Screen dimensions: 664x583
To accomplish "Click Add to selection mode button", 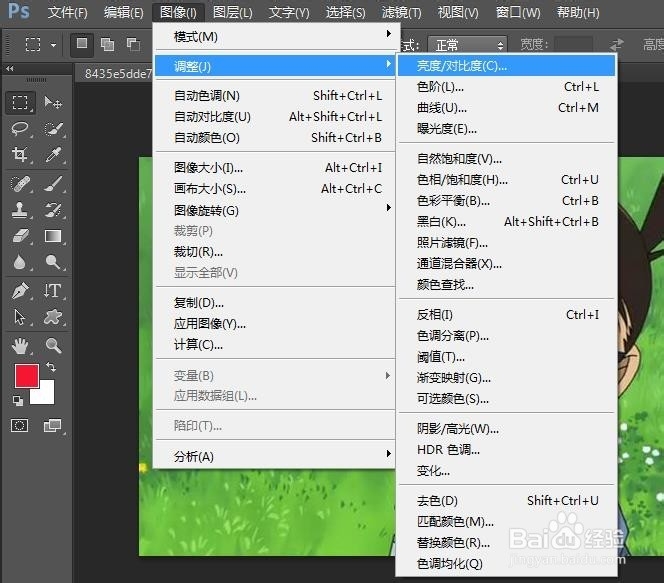I will [108, 44].
